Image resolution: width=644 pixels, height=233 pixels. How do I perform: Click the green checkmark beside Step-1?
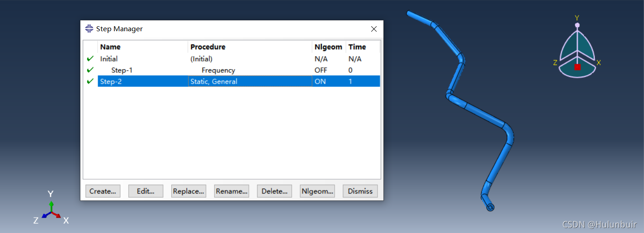[x=90, y=70]
